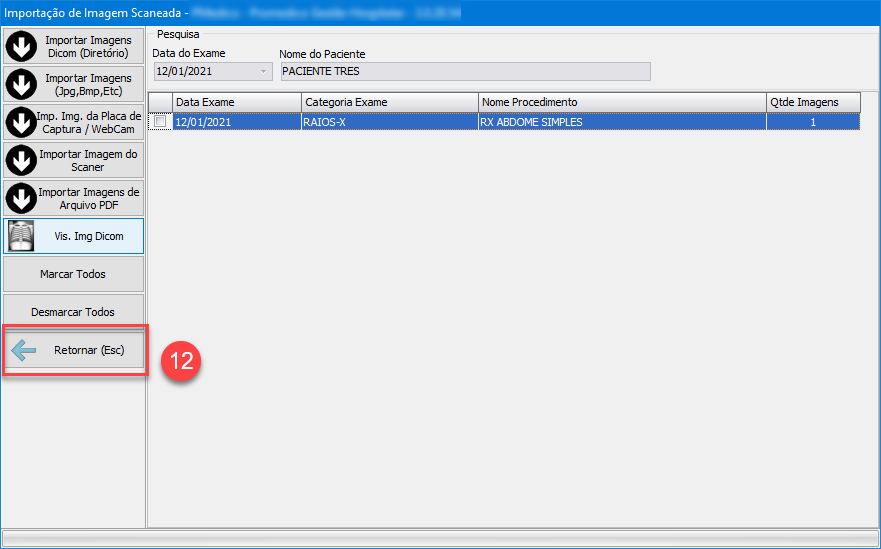Click the Nome do Paciente field

(x=464, y=71)
